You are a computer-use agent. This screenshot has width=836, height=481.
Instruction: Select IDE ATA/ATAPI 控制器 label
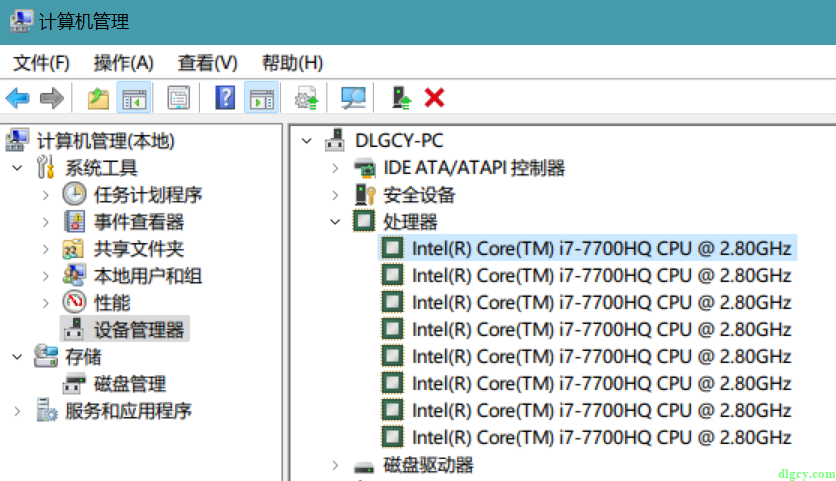[x=474, y=168]
